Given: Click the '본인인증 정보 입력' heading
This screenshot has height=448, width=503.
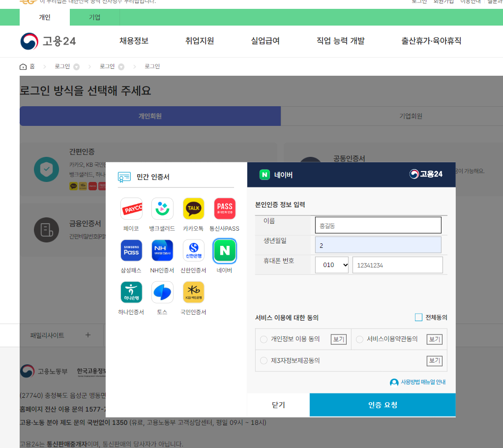Looking at the screenshot, I should pos(280,205).
